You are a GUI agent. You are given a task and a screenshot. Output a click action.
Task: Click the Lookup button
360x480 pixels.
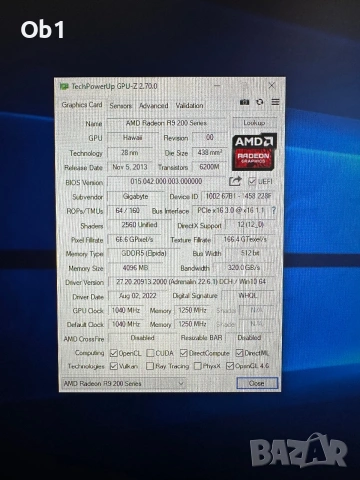click(254, 123)
